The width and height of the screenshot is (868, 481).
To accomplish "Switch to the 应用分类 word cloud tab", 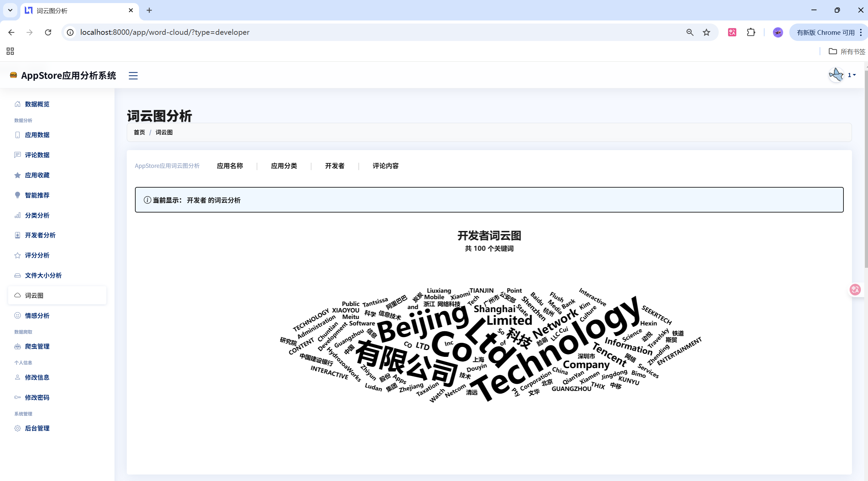I will [x=284, y=166].
